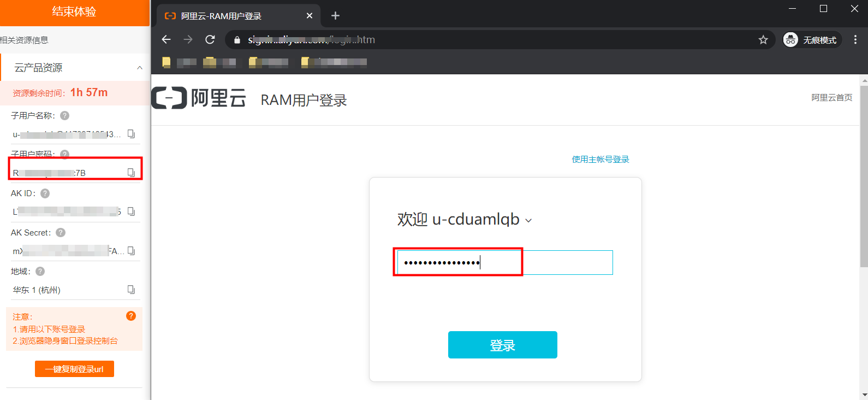Open the 使用主帐号登录 link

click(x=601, y=160)
